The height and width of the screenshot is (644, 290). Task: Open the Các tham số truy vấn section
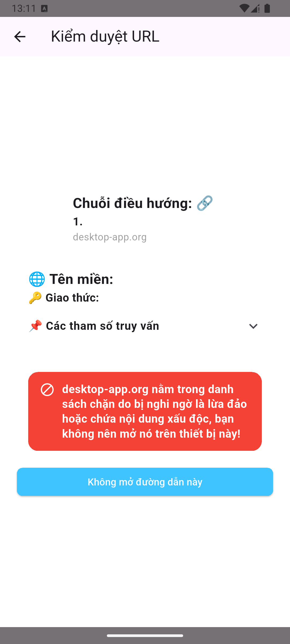[145, 326]
